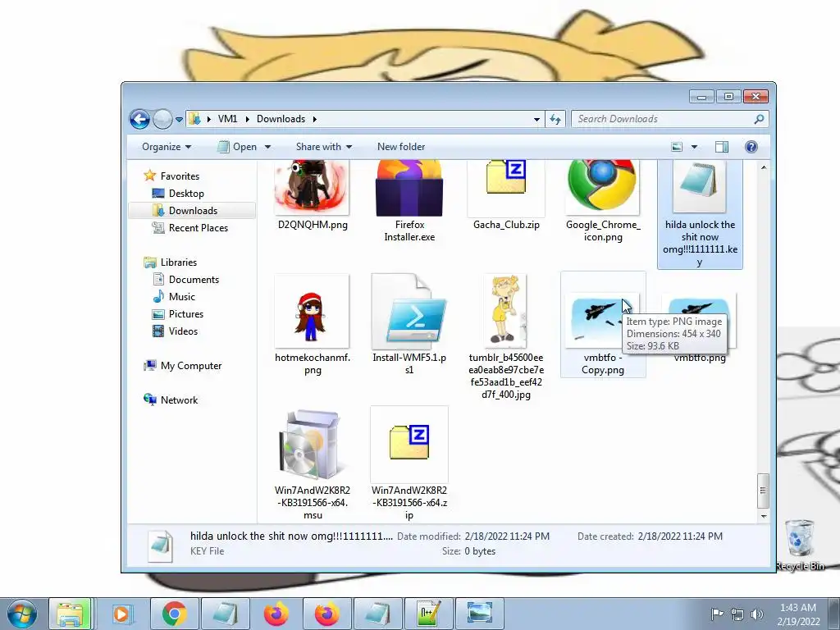Open Help with the question mark icon
The image size is (840, 630).
point(751,147)
